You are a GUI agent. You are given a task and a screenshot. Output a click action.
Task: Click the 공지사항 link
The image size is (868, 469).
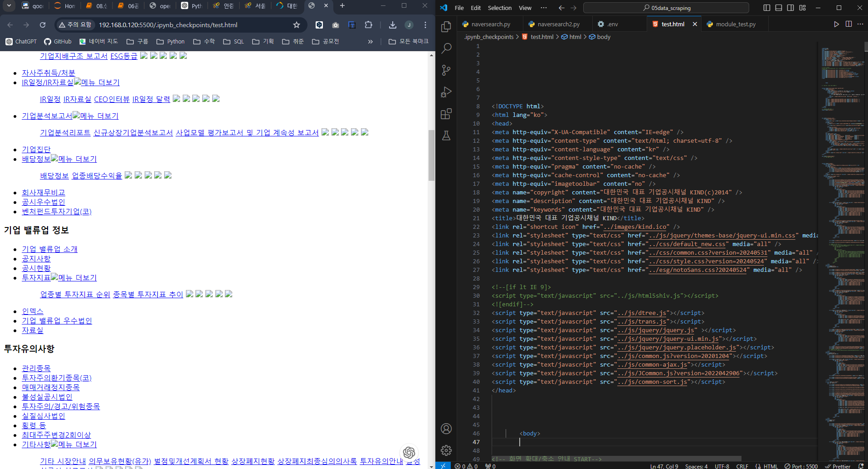(x=36, y=259)
